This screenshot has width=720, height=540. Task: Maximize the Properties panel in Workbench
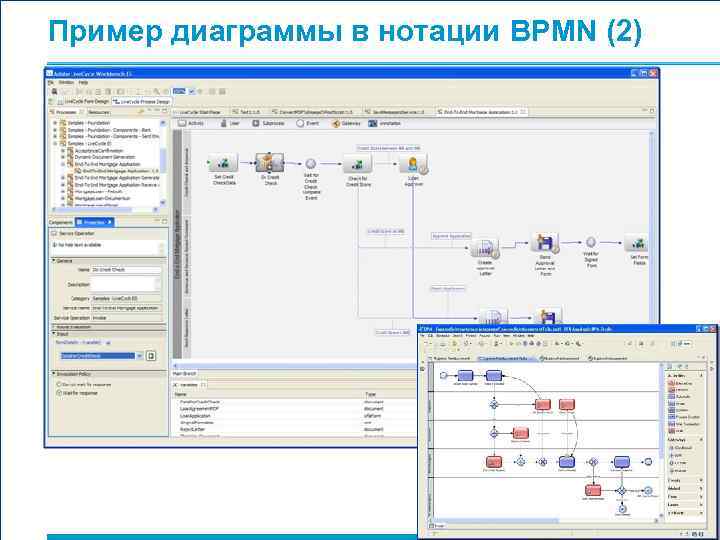tap(164, 222)
